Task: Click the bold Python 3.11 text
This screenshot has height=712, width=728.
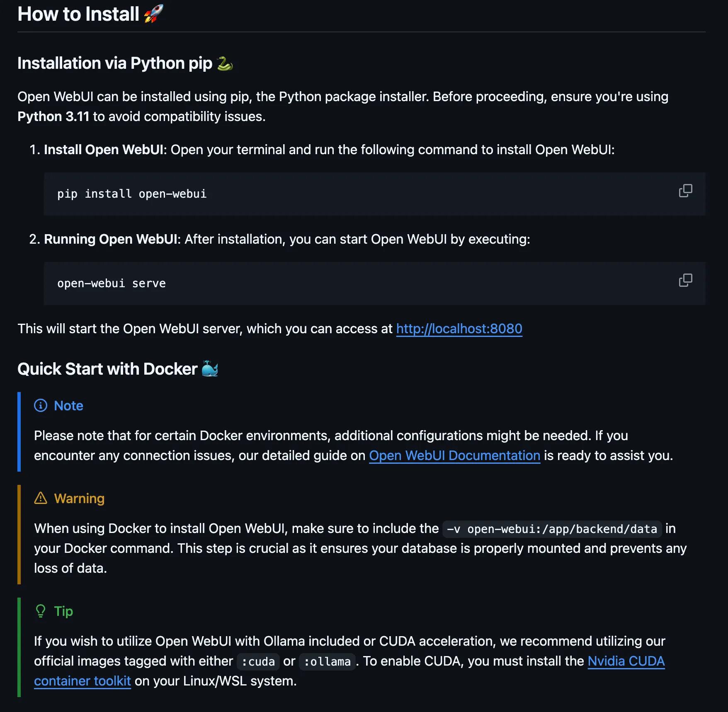Action: point(53,116)
